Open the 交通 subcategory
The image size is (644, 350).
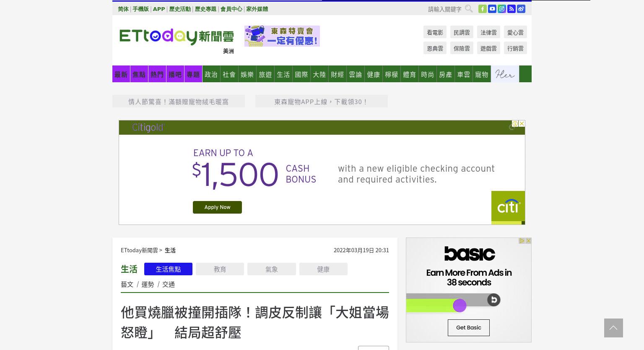(169, 284)
